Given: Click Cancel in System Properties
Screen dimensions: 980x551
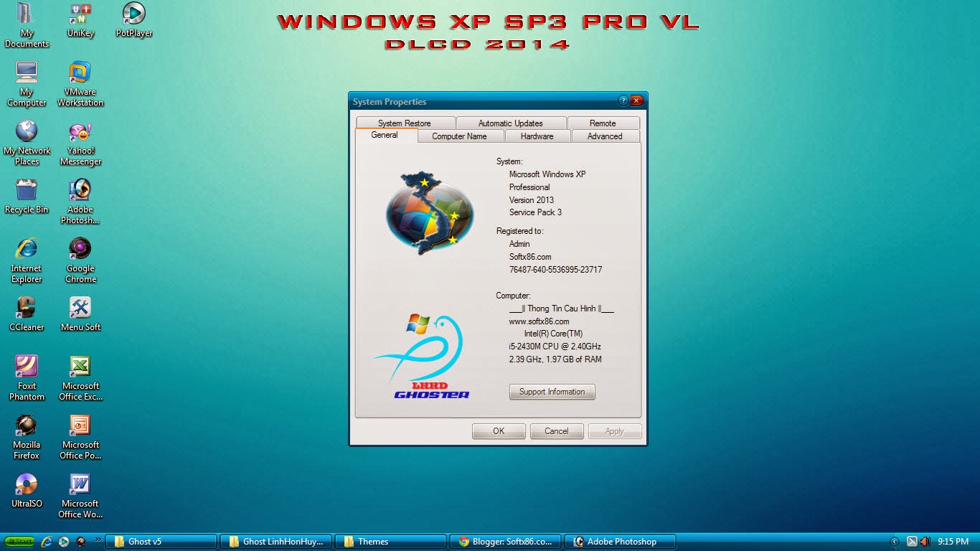Looking at the screenshot, I should click(557, 431).
